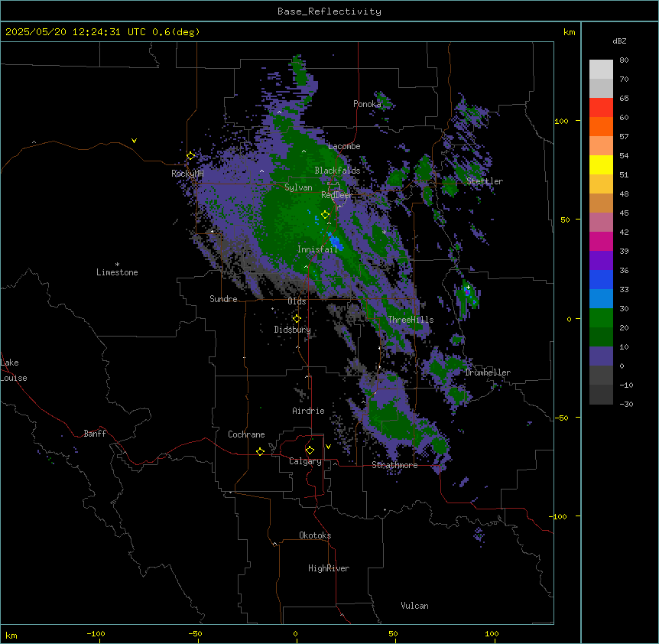Click the yellow diamond marker above Didsbury label
Viewport: 659px width, 644px height.
pyautogui.click(x=297, y=319)
